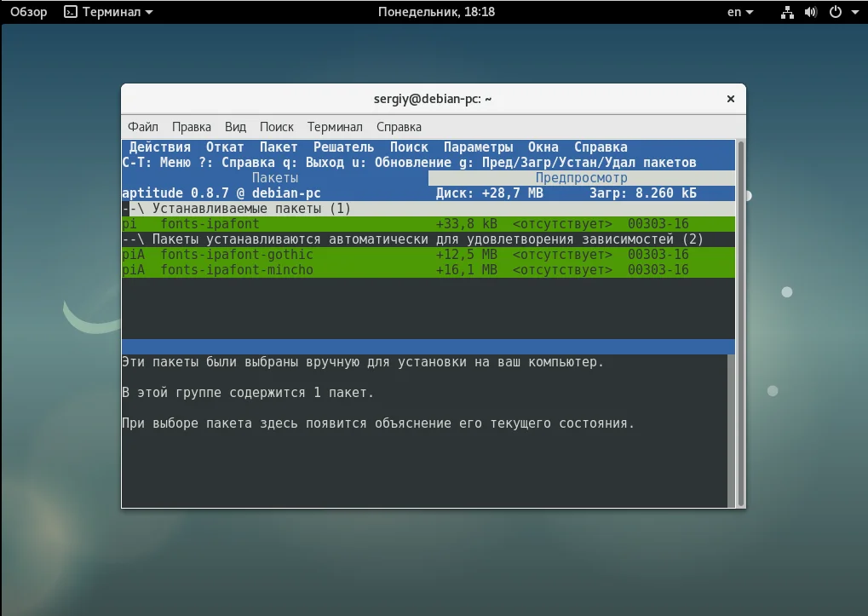Open the Файл menu in terminal
Screen dimensions: 868x616
[x=143, y=127]
